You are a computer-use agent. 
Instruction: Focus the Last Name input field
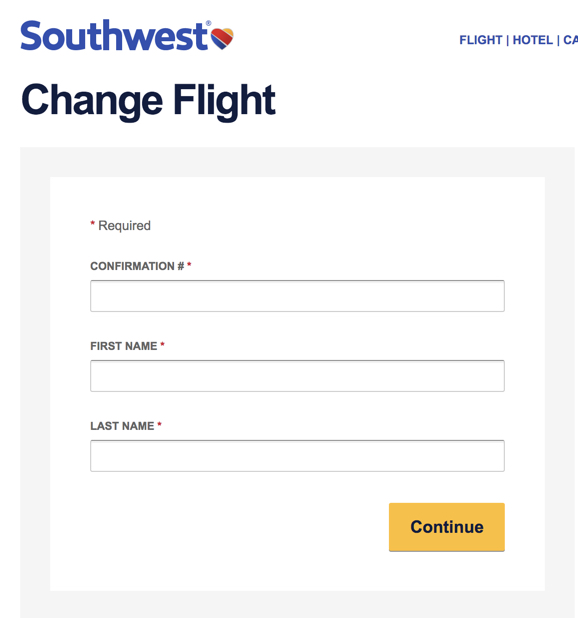[297, 456]
